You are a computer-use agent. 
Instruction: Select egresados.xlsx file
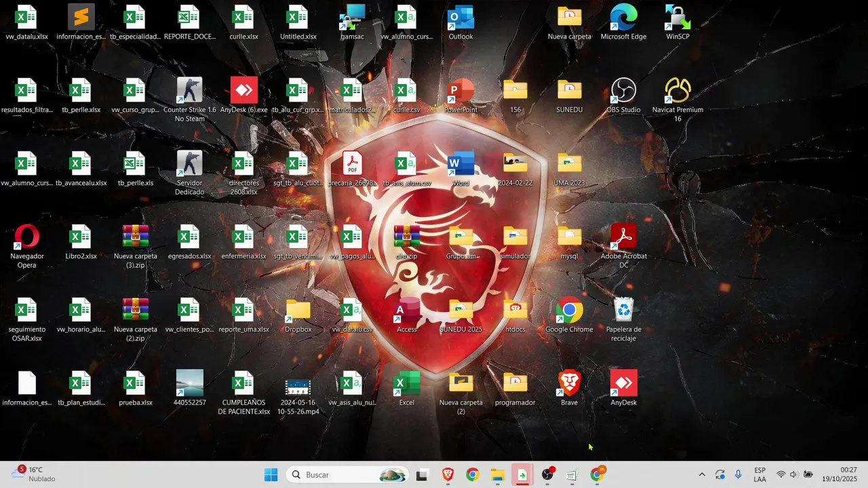[x=189, y=242]
